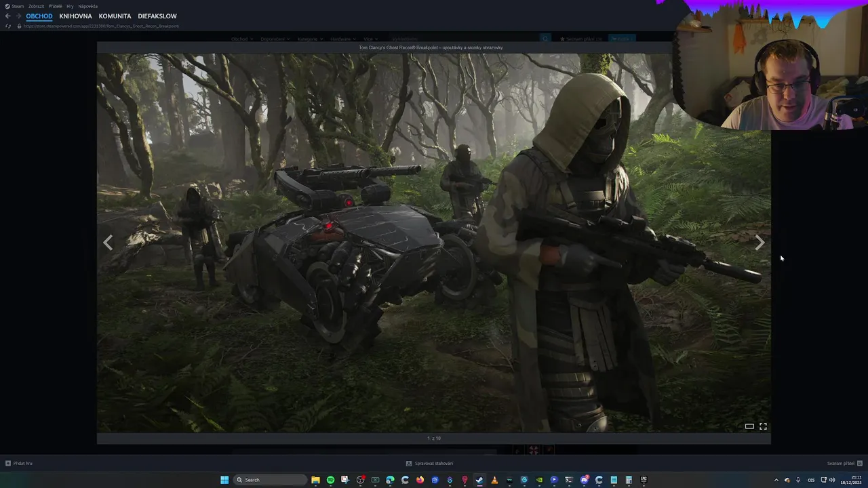Click the '1 z 10' image counter
Image resolution: width=868 pixels, height=488 pixels.
(x=434, y=439)
